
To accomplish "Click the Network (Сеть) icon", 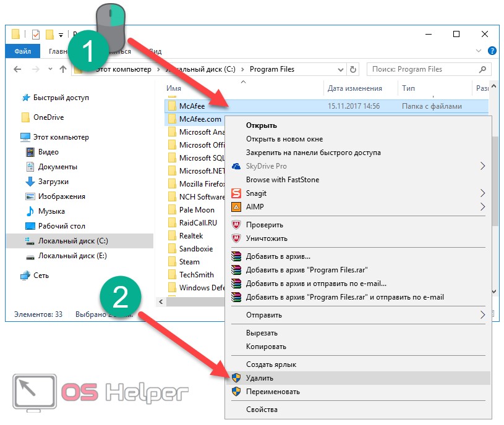I will (25, 276).
